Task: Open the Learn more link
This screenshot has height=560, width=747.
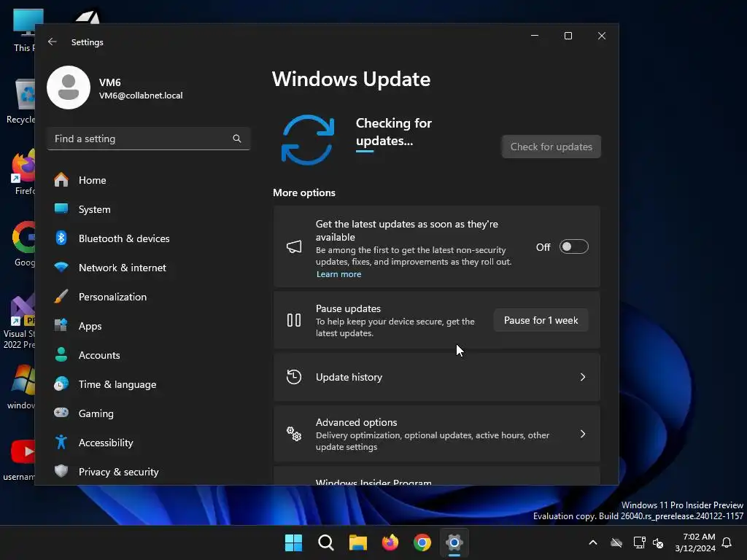Action: [x=338, y=274]
